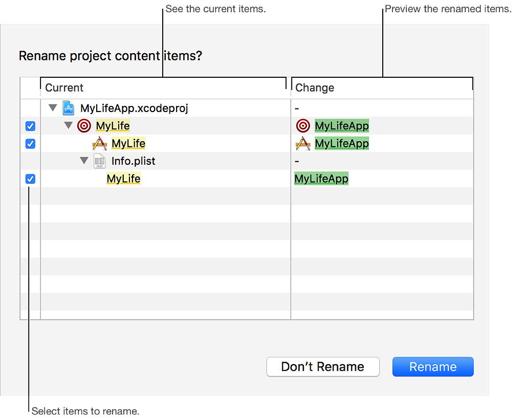This screenshot has width=524, height=420.
Task: Select the MyLife app product name text
Action: click(x=128, y=144)
